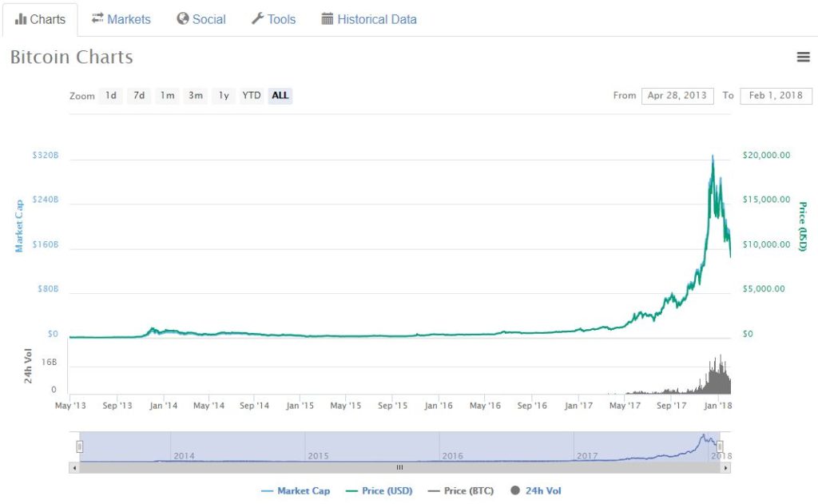The height and width of the screenshot is (504, 818).
Task: Go to the Tools tab
Action: [273, 19]
